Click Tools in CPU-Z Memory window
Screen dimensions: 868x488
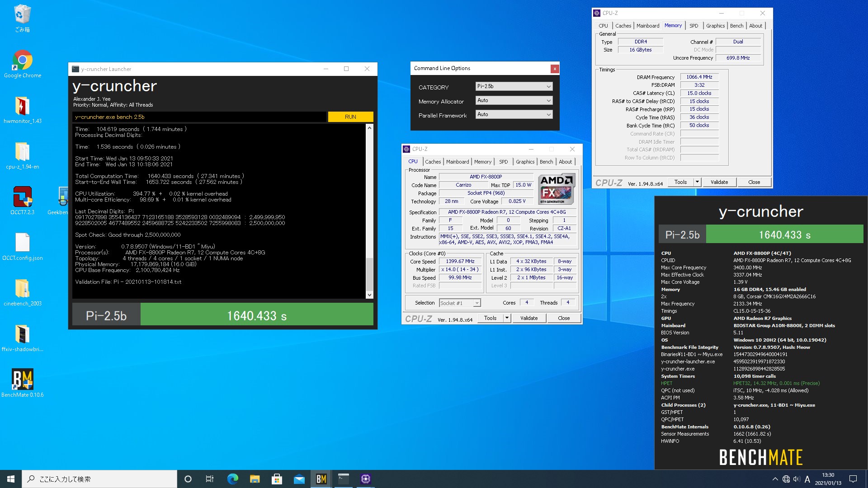click(x=680, y=182)
